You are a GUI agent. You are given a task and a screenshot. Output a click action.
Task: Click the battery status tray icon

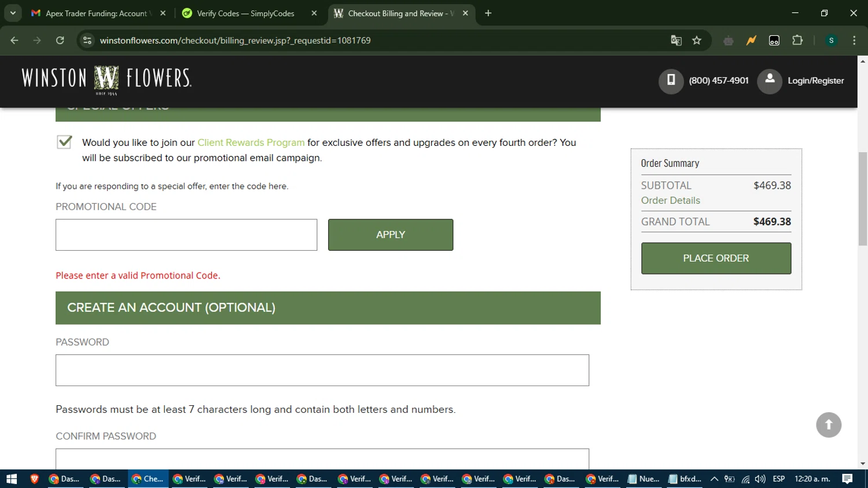(x=730, y=479)
